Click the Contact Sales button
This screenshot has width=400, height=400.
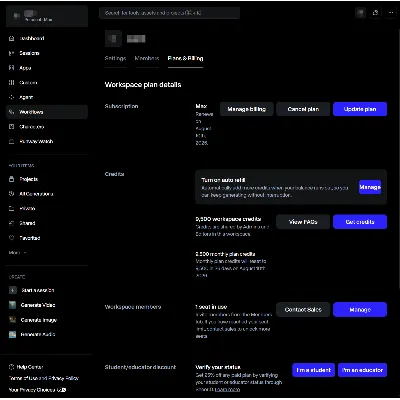click(303, 310)
